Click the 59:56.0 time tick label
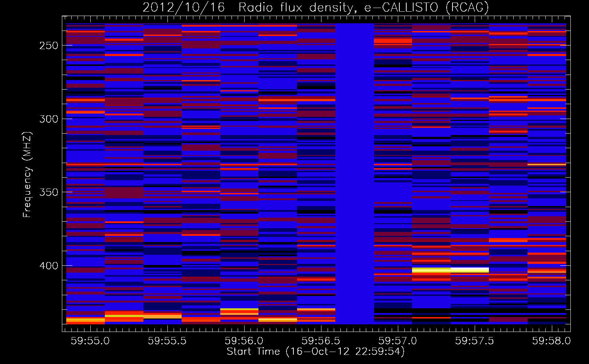 pyautogui.click(x=244, y=341)
